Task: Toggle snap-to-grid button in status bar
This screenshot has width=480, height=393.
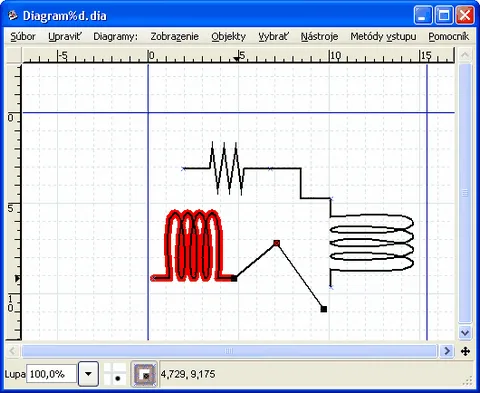Action: 115,374
